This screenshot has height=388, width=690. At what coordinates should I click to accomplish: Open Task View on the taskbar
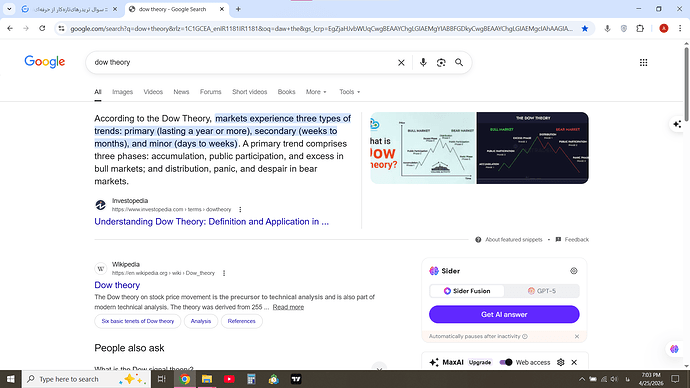[x=161, y=379]
